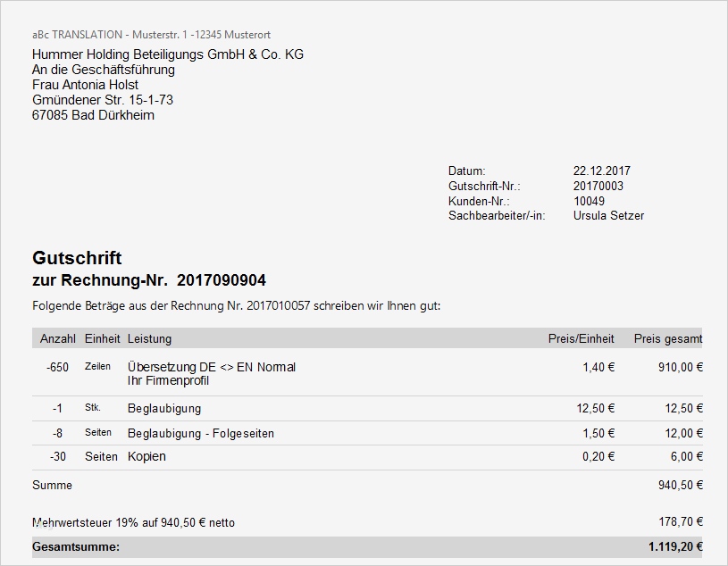The width and height of the screenshot is (728, 566).
Task: Click 'Übersetzung DE <> EN Normal' service
Action: click(x=212, y=367)
